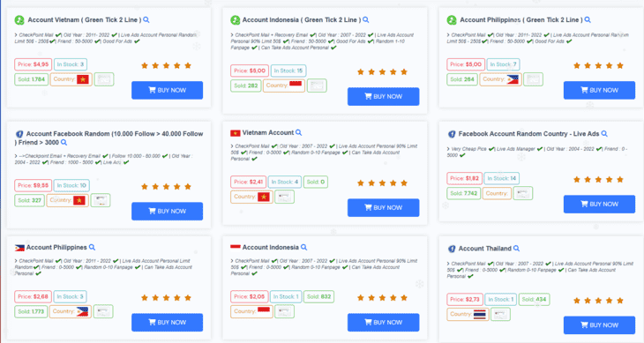This screenshot has height=343, width=644.
Task: Click magnifier icon for Facebook Account Random Country
Action: 604,134
